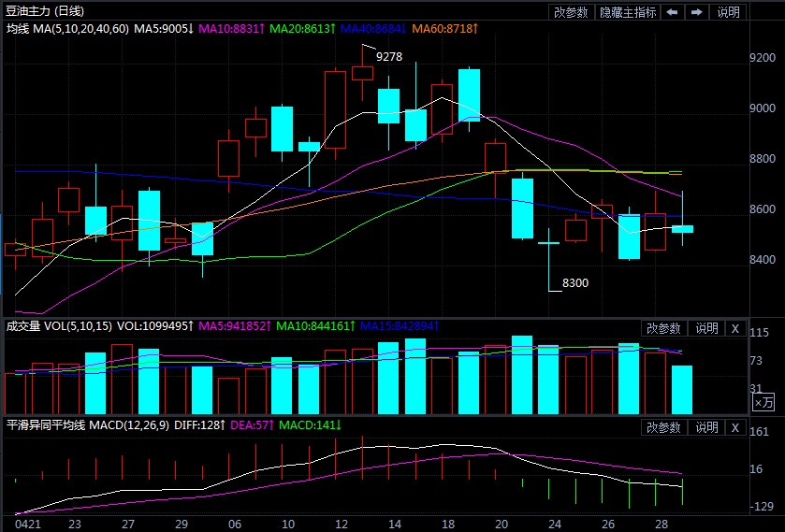Open 改参数 in the volume panel
Screen dimensions: 785x532
coord(663,328)
